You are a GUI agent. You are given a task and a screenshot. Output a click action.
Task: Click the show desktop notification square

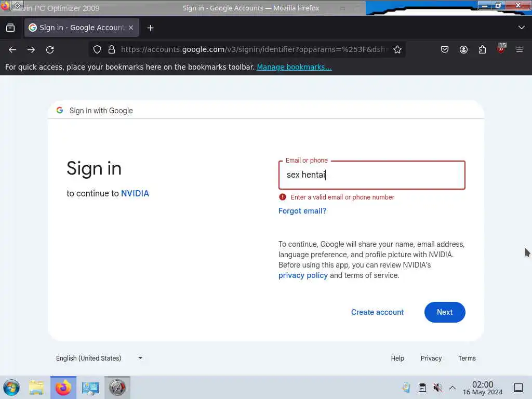click(x=518, y=388)
